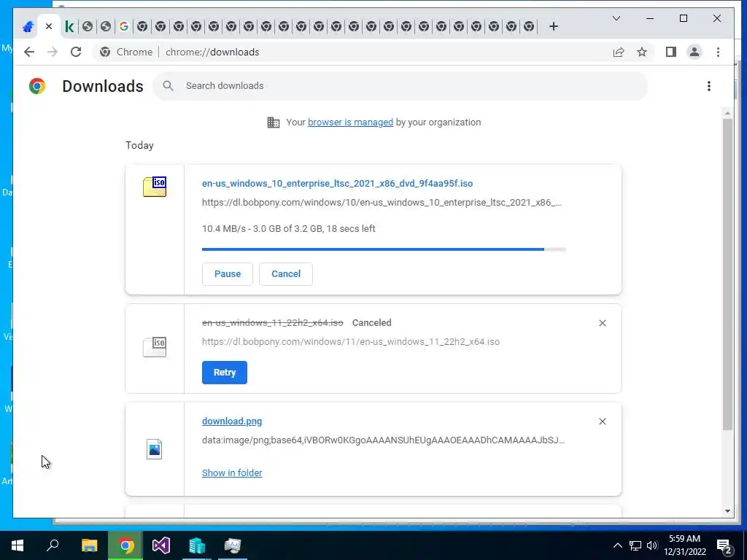The width and height of the screenshot is (747, 560).
Task: Open the en-us_windows_10_enterprise_ltsc ISO link
Action: [337, 183]
